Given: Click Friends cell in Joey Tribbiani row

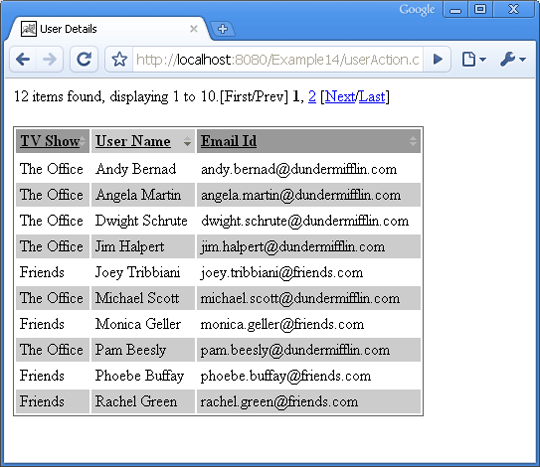Looking at the screenshot, I should 52,272.
